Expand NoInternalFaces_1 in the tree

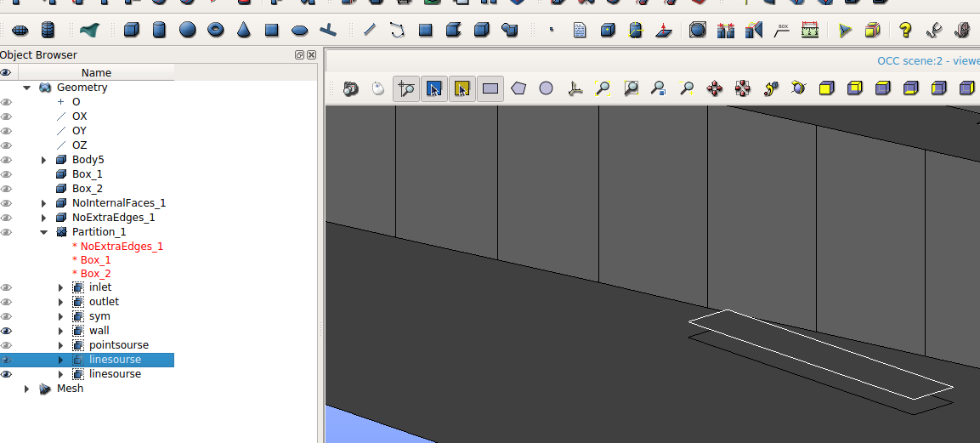[x=43, y=203]
